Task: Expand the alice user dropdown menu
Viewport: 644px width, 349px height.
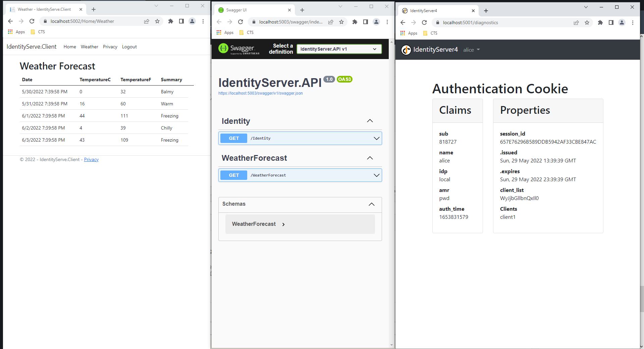Action: coord(471,50)
